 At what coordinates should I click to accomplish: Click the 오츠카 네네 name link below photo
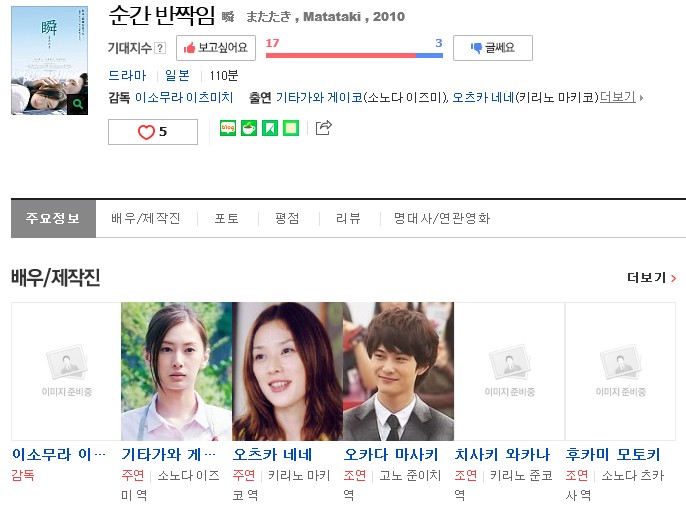272,454
